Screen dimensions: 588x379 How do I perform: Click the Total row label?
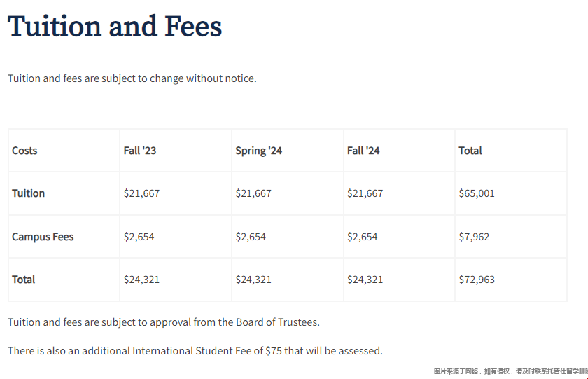click(23, 280)
